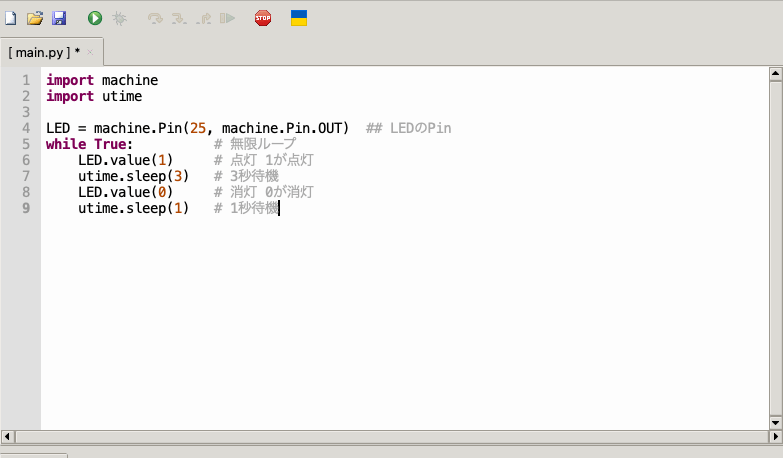Viewport: 783px width, 458px height.
Task: Click on 'import utime' on line 2
Action: [94, 96]
